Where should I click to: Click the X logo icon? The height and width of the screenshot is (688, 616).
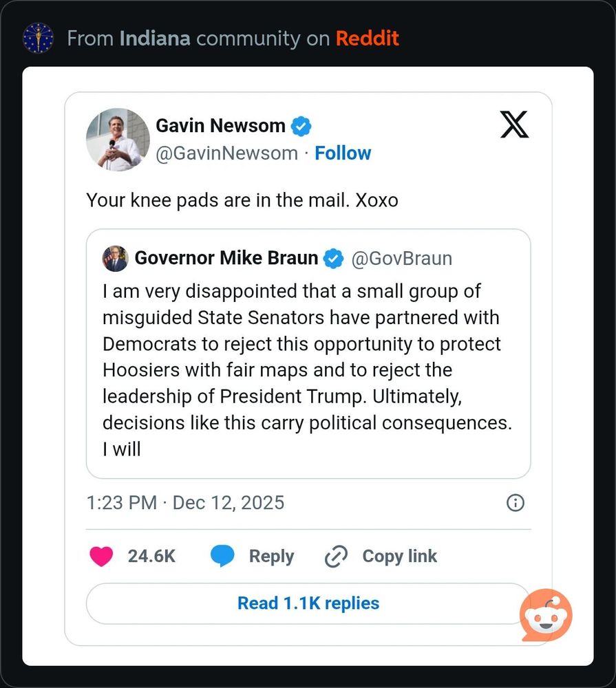click(x=515, y=125)
